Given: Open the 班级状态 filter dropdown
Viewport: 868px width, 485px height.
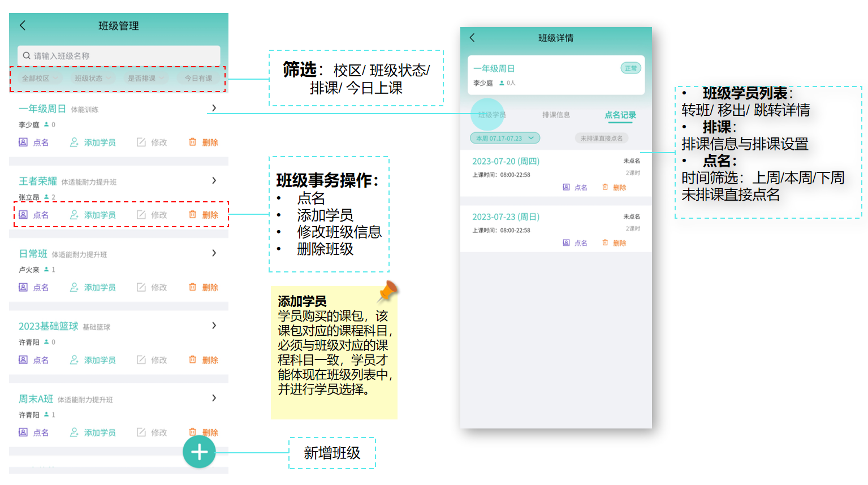Looking at the screenshot, I should (93, 79).
